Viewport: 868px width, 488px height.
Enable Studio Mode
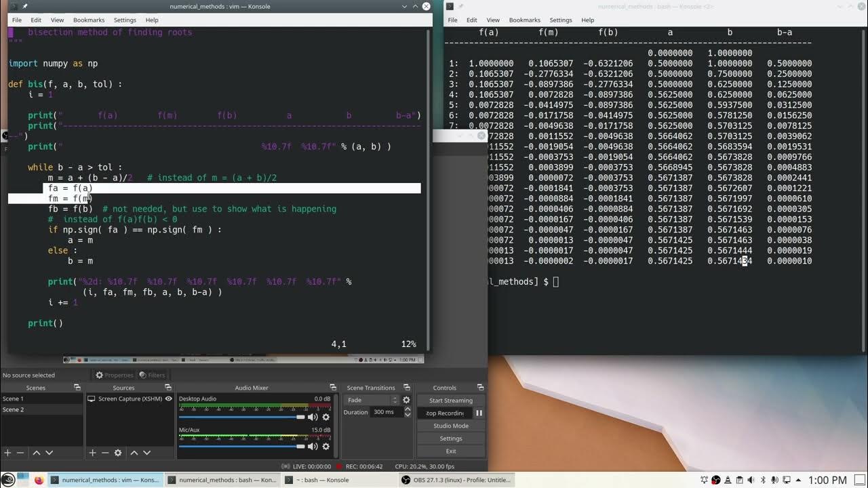coord(450,426)
